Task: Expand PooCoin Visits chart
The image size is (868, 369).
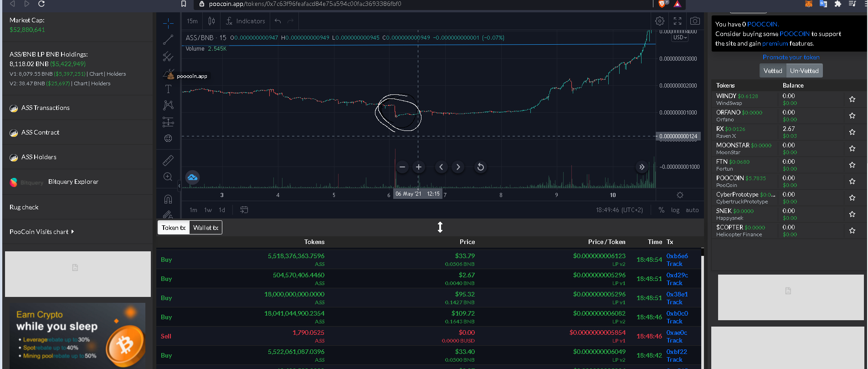Action: tap(41, 232)
